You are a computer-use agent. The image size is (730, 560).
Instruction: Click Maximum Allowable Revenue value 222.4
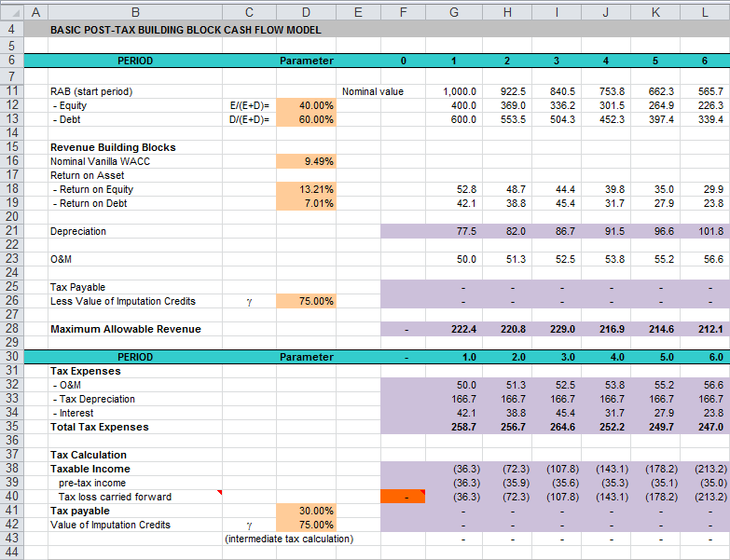463,329
